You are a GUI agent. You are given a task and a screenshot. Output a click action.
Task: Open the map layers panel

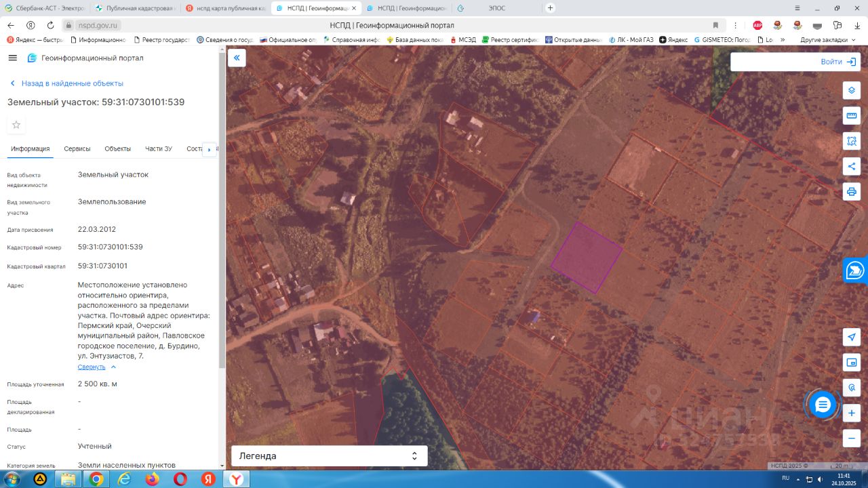coord(852,90)
